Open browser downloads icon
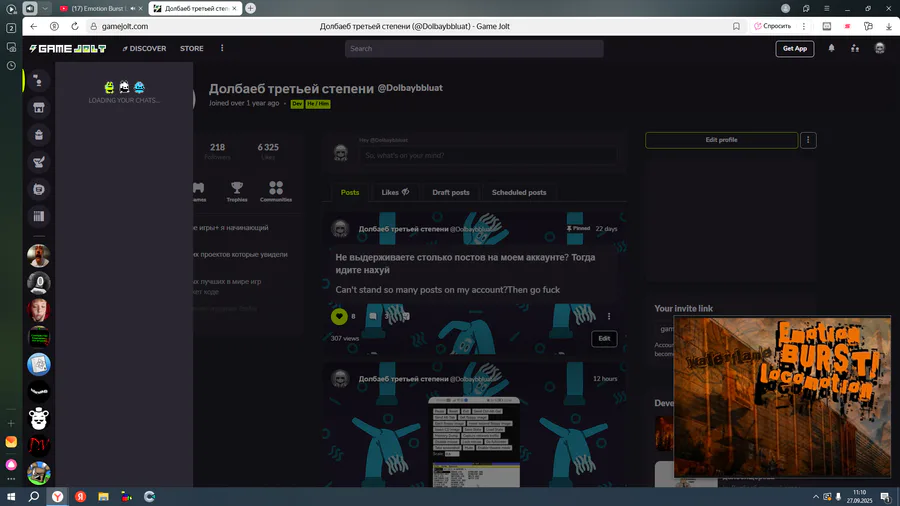Viewport: 900px width, 506px height. click(x=889, y=26)
